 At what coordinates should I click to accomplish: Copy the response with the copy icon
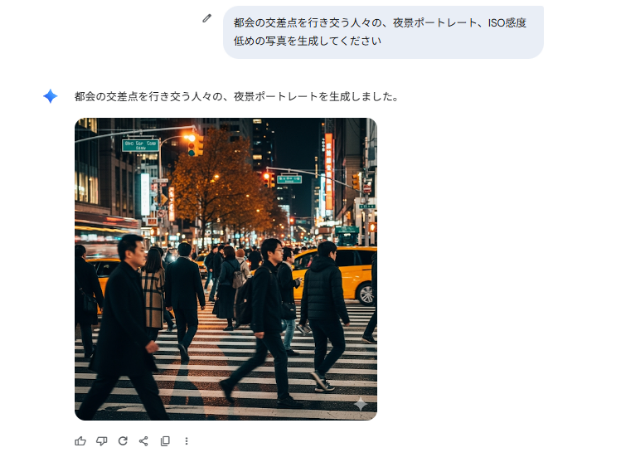pos(165,440)
